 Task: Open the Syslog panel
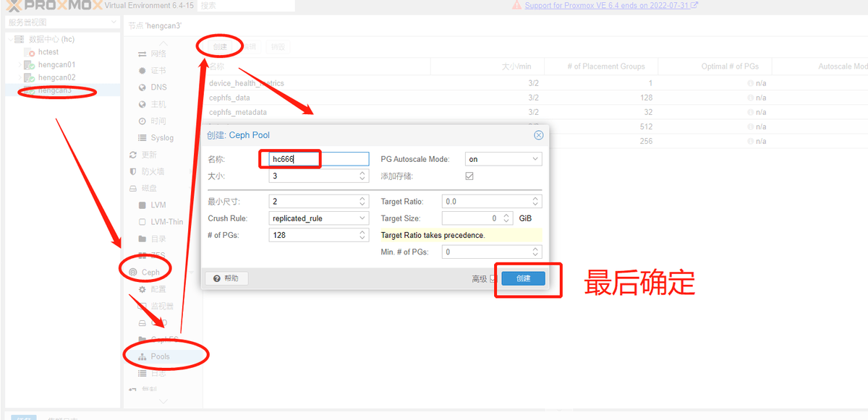pos(156,137)
